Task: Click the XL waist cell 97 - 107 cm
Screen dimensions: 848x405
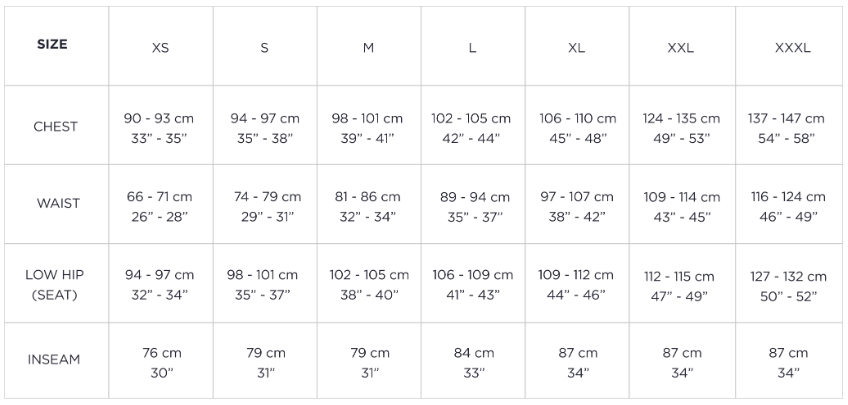Action: (x=576, y=206)
